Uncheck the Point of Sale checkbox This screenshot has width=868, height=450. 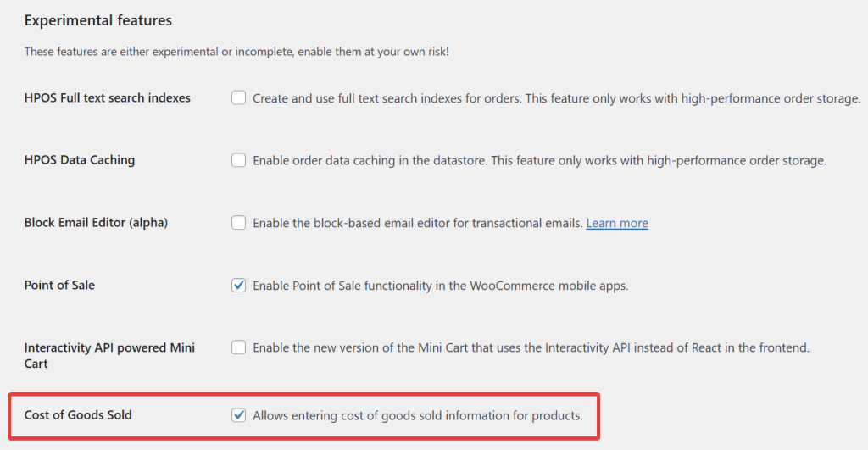(x=239, y=286)
